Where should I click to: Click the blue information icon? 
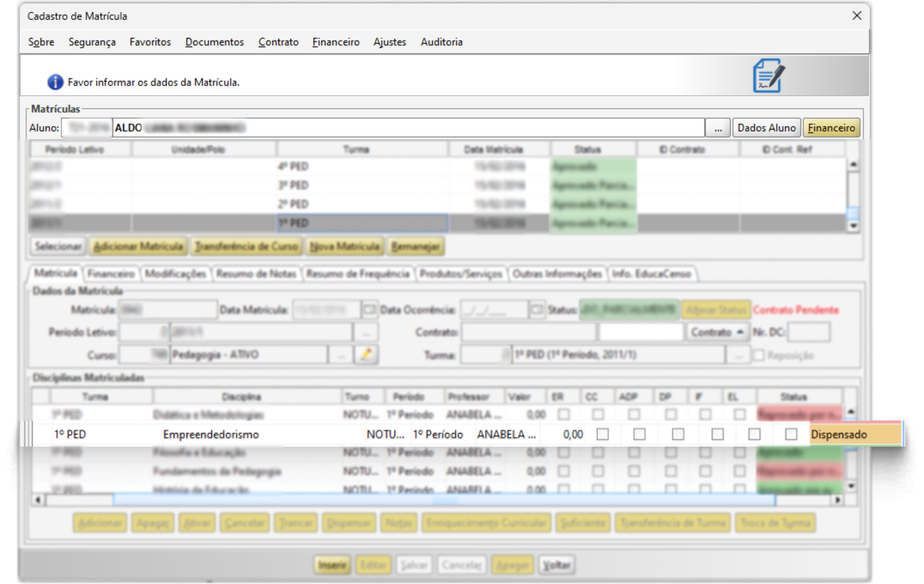pos(55,82)
